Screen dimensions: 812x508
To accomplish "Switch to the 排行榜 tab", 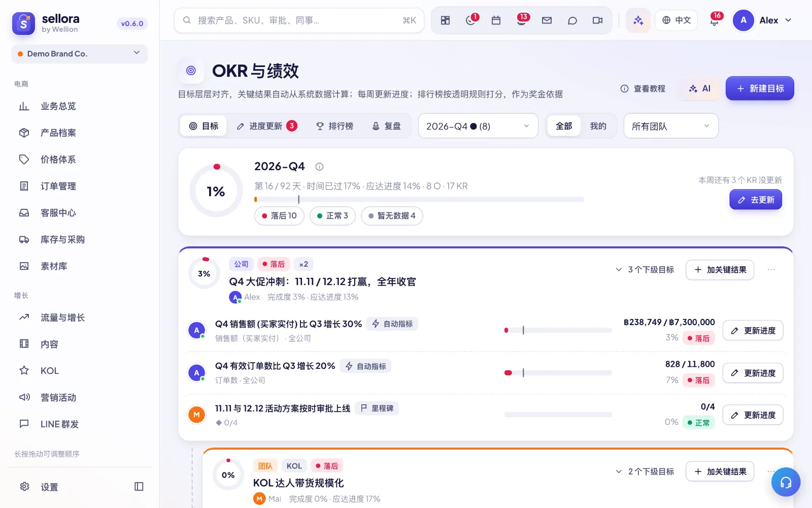I will (334, 126).
